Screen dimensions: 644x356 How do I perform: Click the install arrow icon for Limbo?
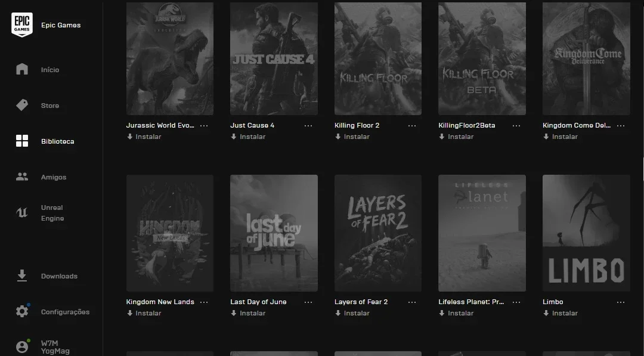pyautogui.click(x=546, y=313)
